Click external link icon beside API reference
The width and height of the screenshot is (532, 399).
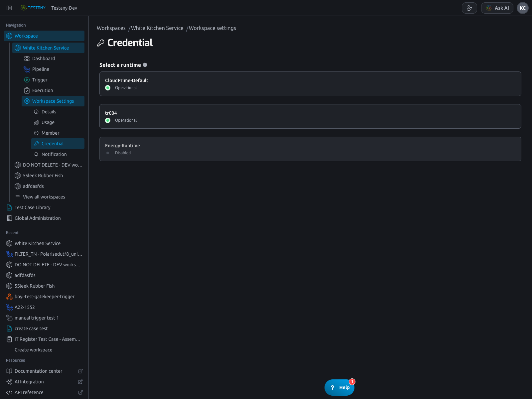pyautogui.click(x=80, y=392)
